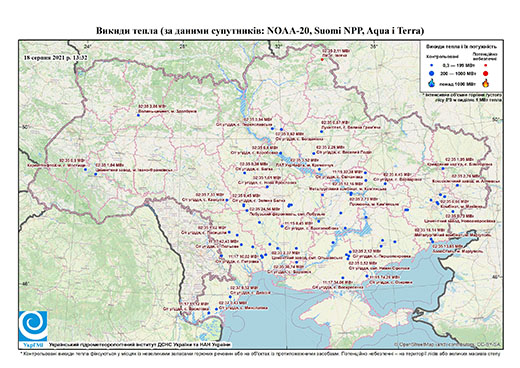Click the small red dot legend symbol

point(486,66)
